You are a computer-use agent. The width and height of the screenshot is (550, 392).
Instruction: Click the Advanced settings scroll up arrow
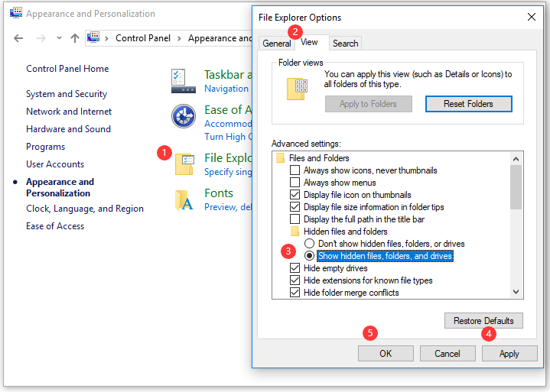(x=516, y=159)
